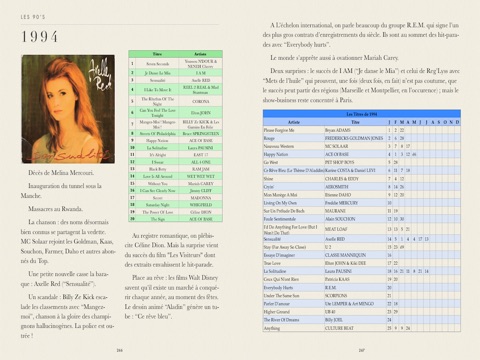
Task: Select the Everybody Hurts R.E.M. row
Action: tap(362, 287)
